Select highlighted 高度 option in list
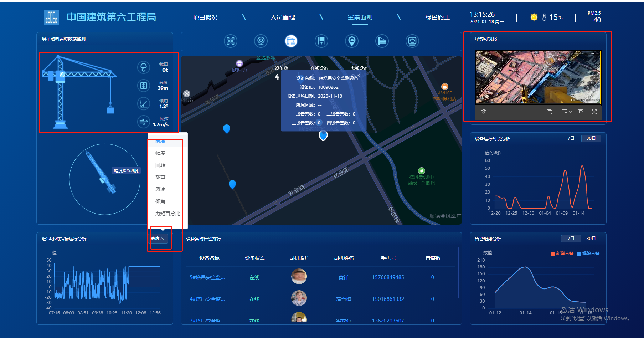Screen dimensions: 644x338 click(160, 142)
